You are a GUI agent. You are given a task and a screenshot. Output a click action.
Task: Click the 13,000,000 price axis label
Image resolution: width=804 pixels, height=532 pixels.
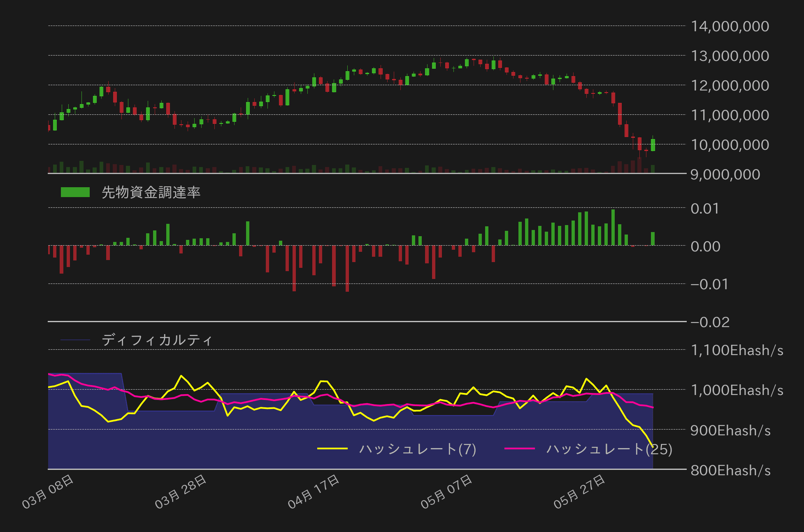tap(730, 56)
